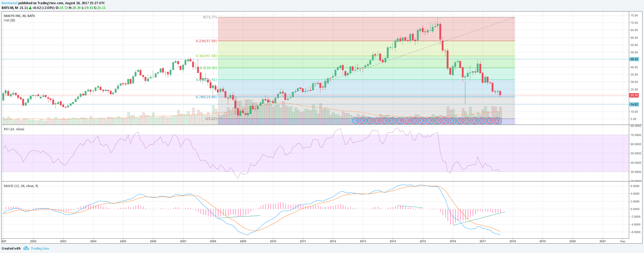Image resolution: width=644 pixels, height=253 pixels.
Task: Click the 'O:23.72' open value in header
Action: point(62,8)
